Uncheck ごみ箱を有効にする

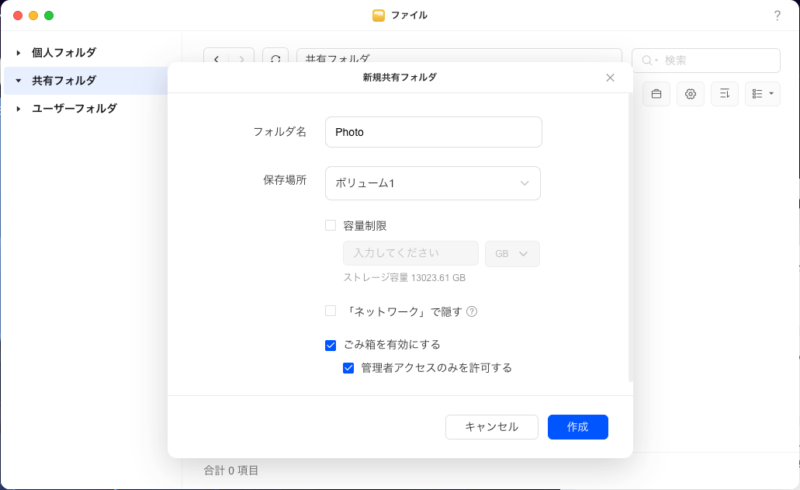point(331,345)
